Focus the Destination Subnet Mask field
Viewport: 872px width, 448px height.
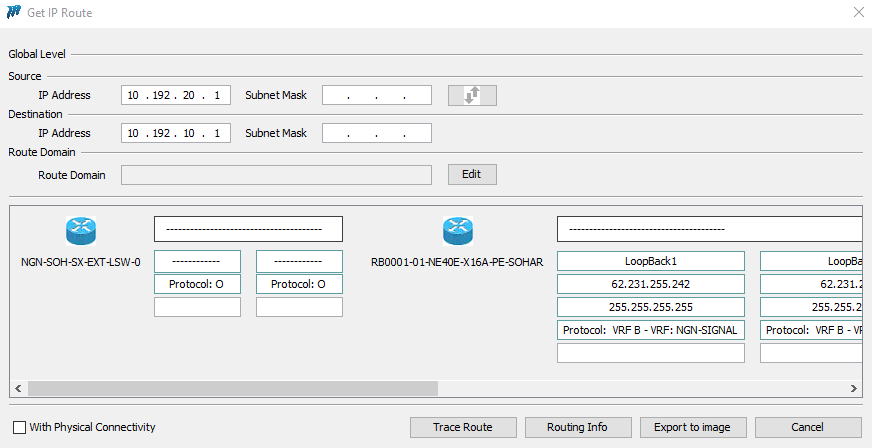point(376,133)
